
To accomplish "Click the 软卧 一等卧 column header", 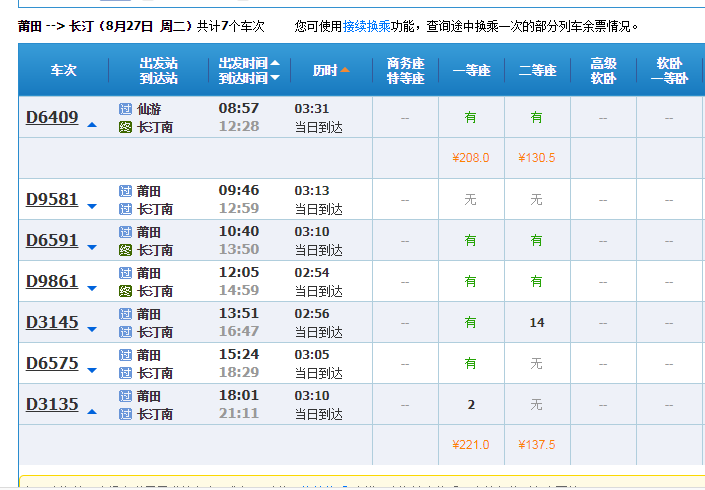I will tap(669, 71).
